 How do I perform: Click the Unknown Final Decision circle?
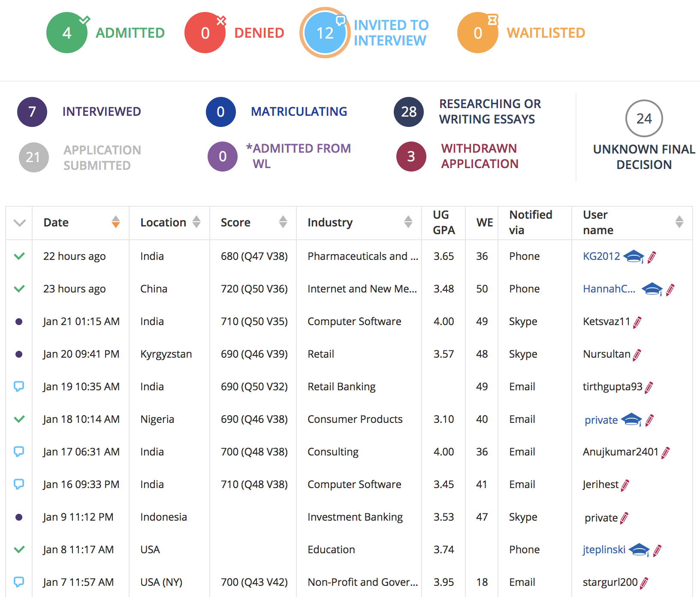click(644, 119)
